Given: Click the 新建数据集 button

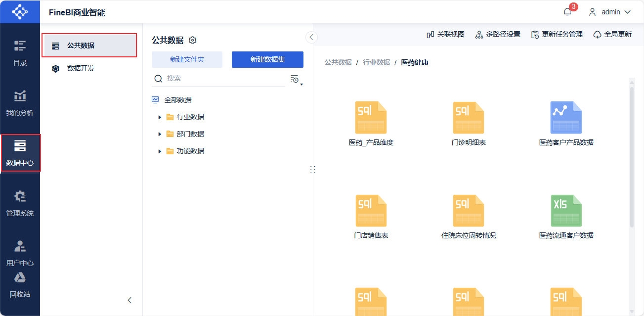Looking at the screenshot, I should point(267,59).
